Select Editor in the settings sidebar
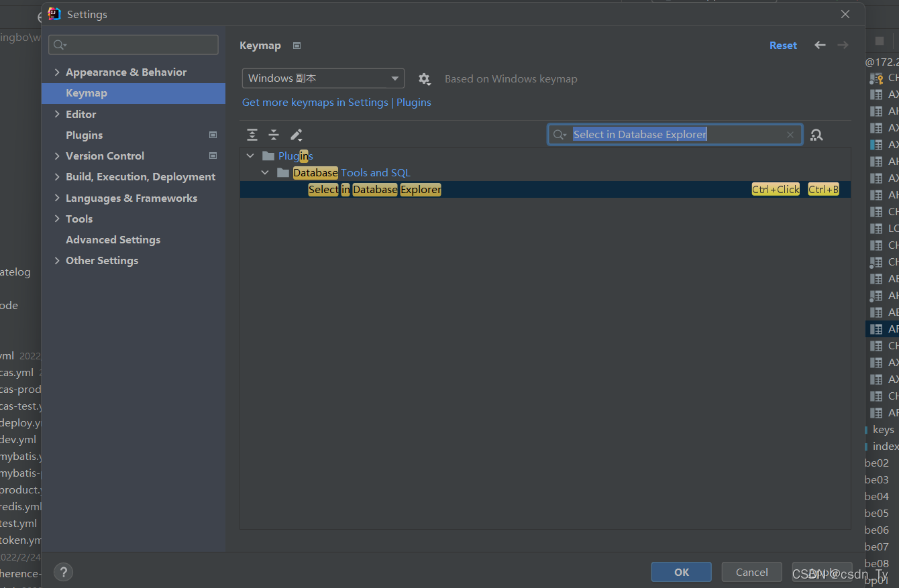The height and width of the screenshot is (588, 899). click(81, 114)
